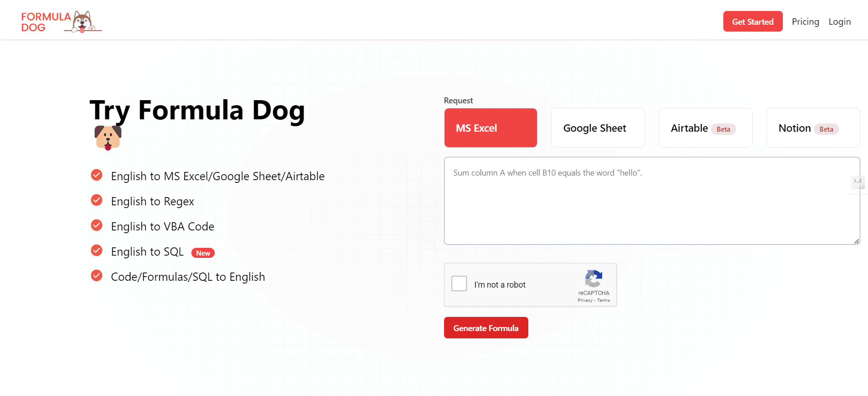Tick the I'm not a robot checkbox

tap(459, 284)
